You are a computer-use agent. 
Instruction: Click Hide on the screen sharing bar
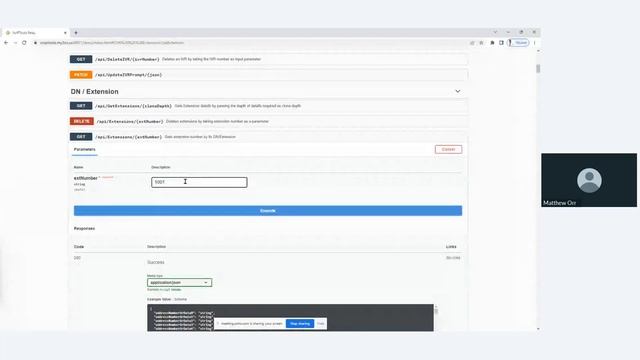click(x=321, y=324)
